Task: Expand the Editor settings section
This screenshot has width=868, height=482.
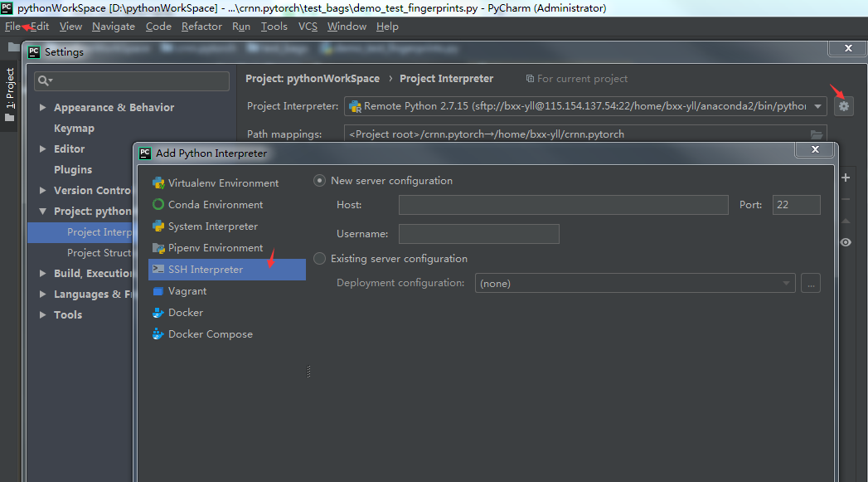Action: pyautogui.click(x=42, y=148)
